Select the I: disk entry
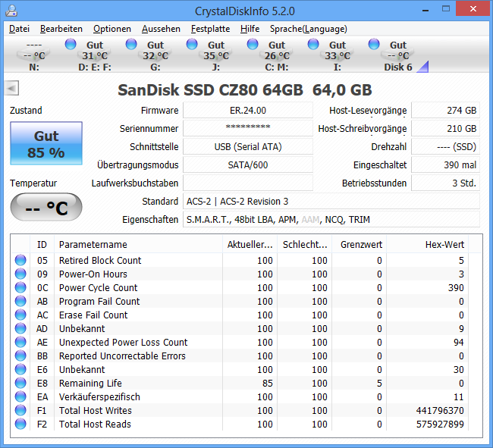The width and height of the screenshot is (493, 448). click(x=337, y=55)
